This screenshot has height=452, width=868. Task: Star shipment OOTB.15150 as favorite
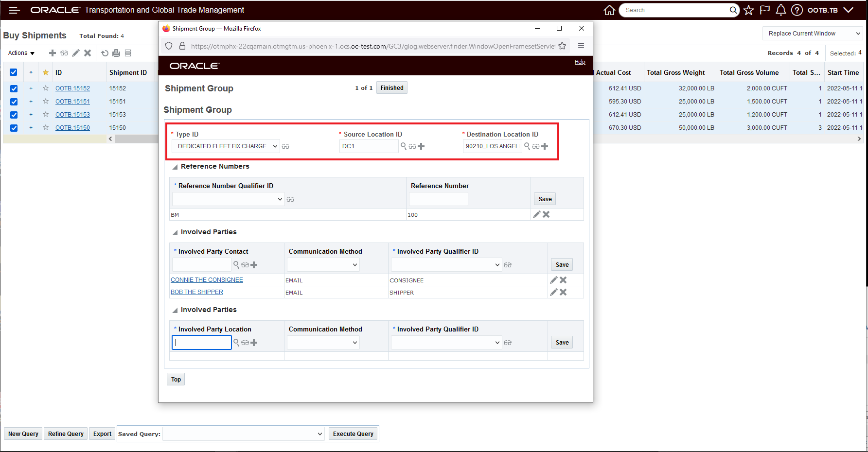tap(46, 127)
